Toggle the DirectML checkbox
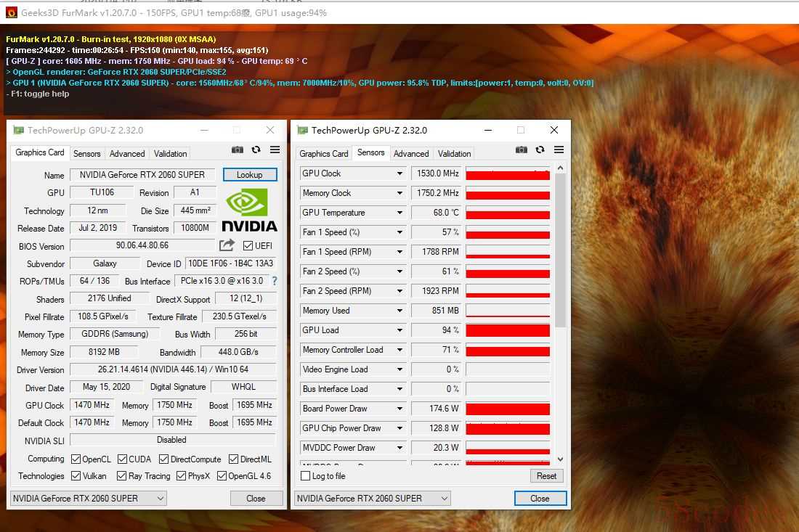 (233, 459)
